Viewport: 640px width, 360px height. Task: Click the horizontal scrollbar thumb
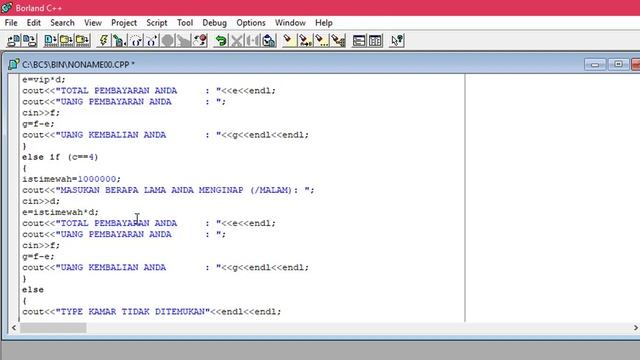tap(53, 327)
